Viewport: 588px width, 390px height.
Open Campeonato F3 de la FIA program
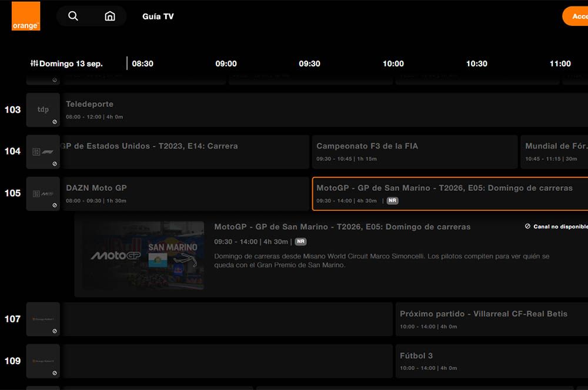[415, 152]
